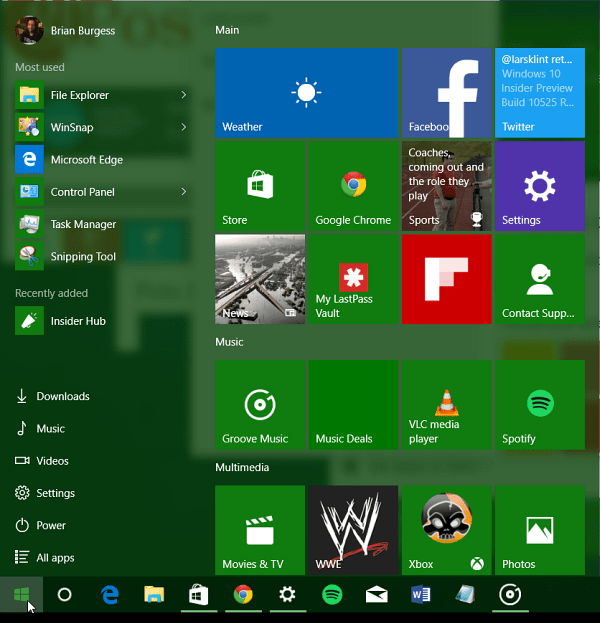Open the Videos folder link

click(42, 460)
